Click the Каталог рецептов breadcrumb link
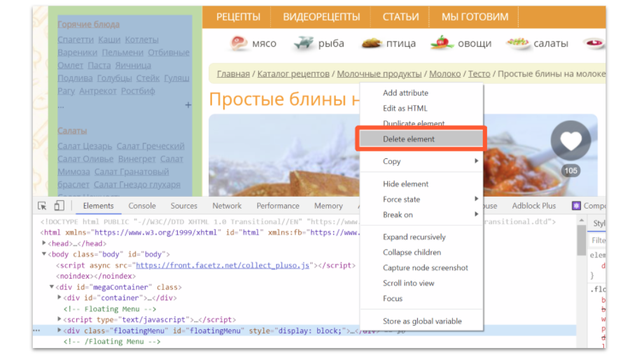 tap(293, 74)
